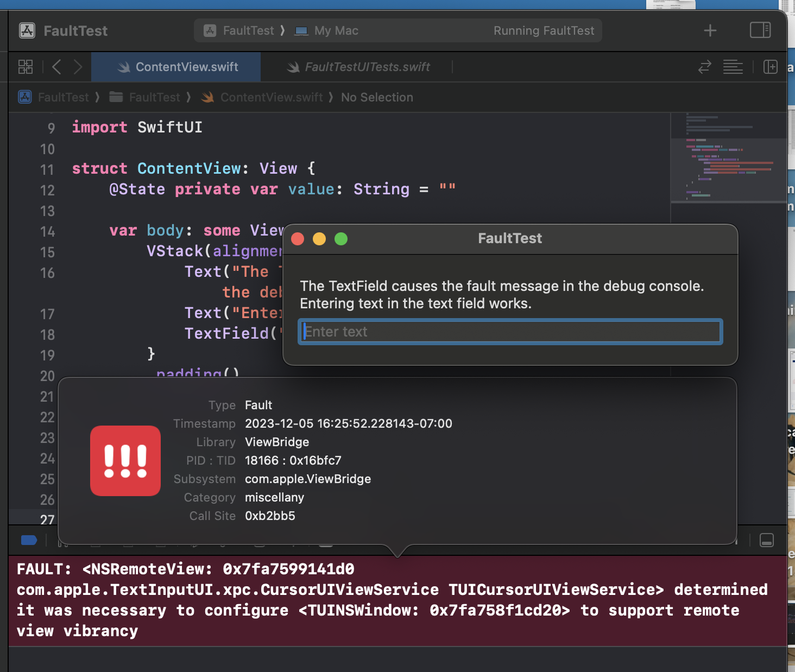
Task: Click ContentView.swift in jump bar
Action: [x=262, y=97]
